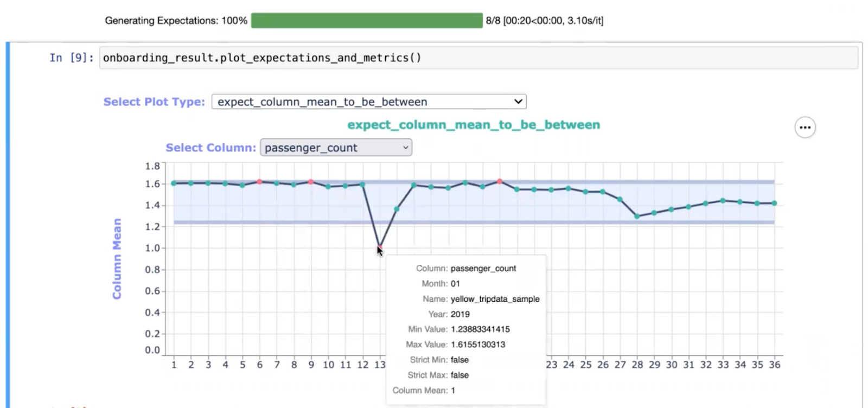This screenshot has width=868, height=408.
Task: Click the data point at batch 30
Action: (671, 209)
